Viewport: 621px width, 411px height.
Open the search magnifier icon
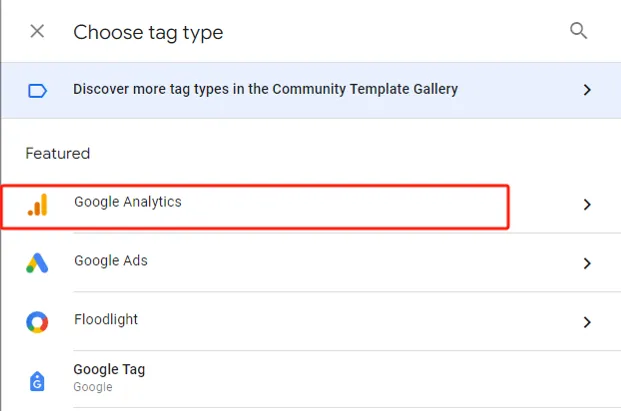(578, 30)
